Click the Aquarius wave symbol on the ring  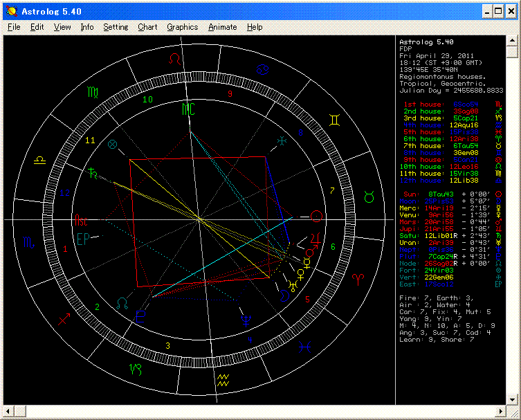click(x=223, y=379)
